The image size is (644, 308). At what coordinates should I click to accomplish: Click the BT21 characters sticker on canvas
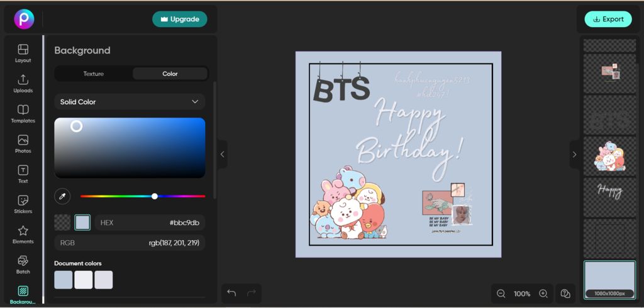pyautogui.click(x=348, y=202)
